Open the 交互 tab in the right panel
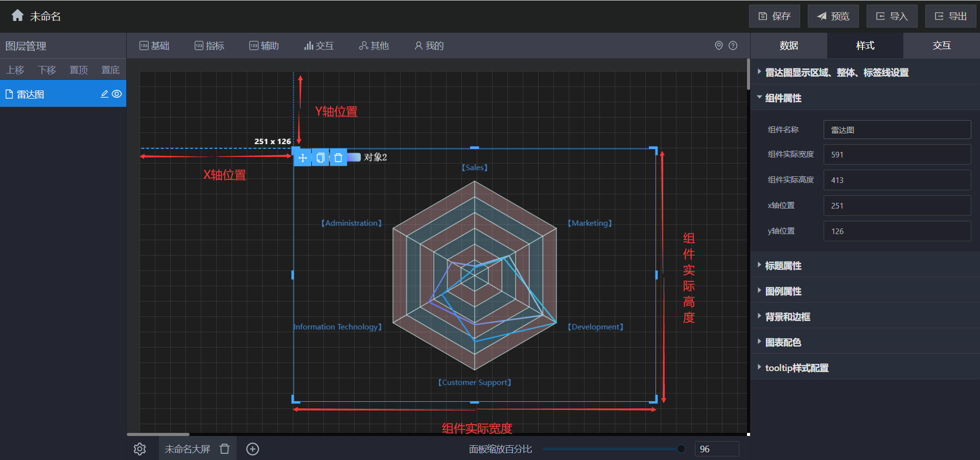980x460 pixels. point(941,45)
